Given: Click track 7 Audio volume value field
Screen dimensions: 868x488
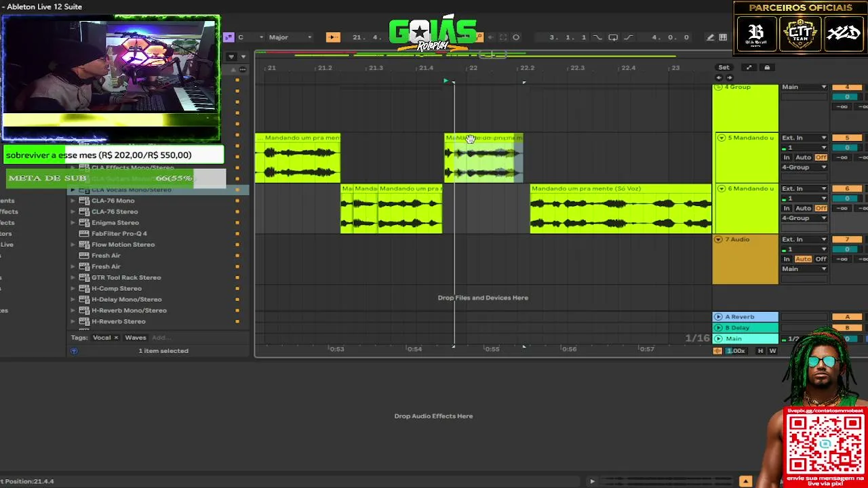Looking at the screenshot, I should tap(847, 249).
